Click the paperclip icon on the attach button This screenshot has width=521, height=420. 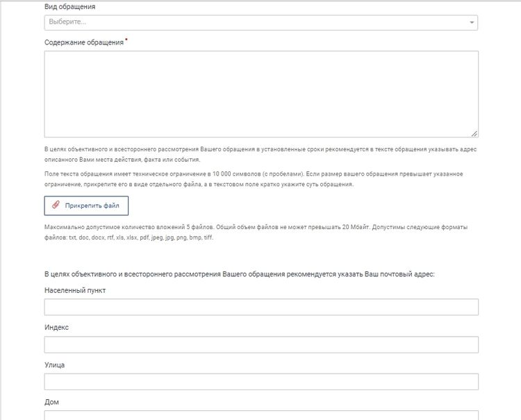pos(56,205)
